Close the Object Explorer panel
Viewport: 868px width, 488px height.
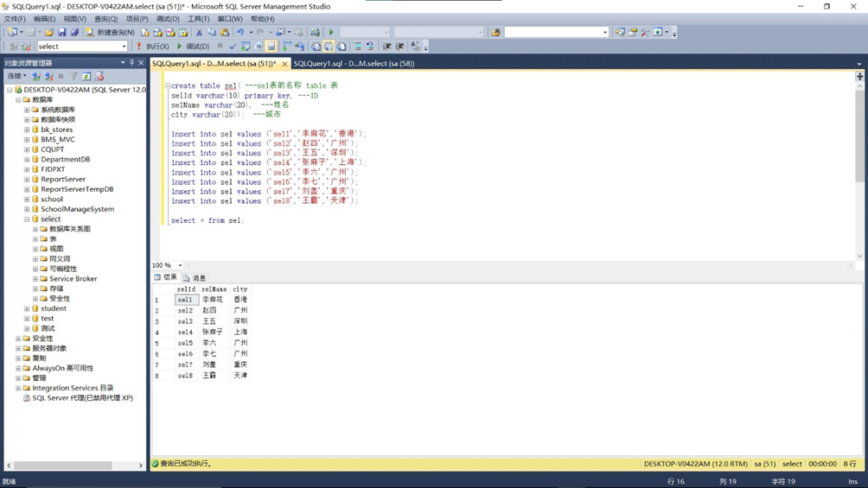[141, 62]
